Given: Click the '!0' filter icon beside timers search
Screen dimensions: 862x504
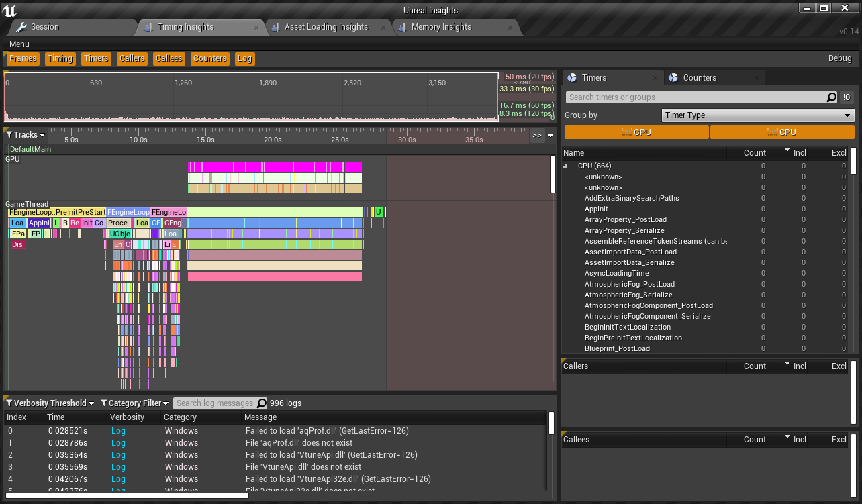Looking at the screenshot, I should [847, 97].
